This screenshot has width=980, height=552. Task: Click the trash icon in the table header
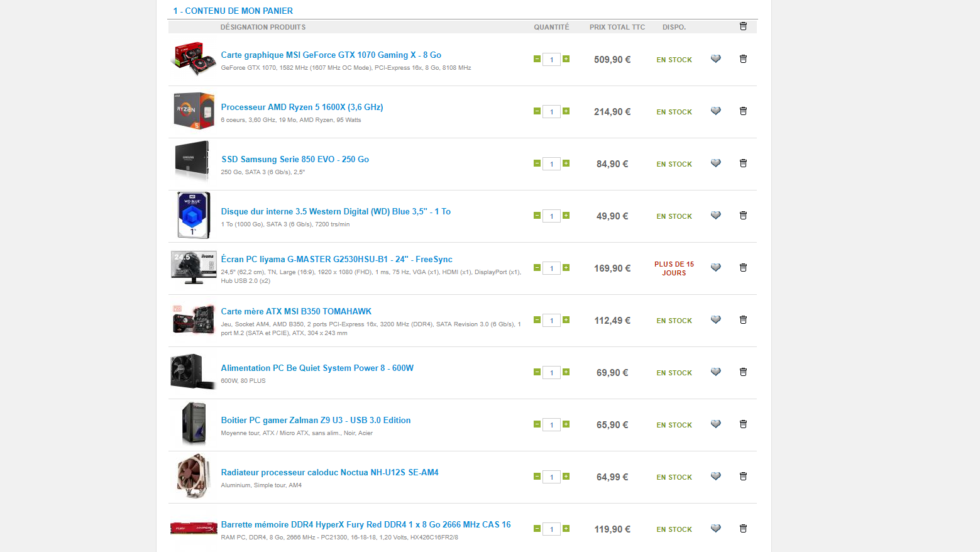pyautogui.click(x=743, y=26)
